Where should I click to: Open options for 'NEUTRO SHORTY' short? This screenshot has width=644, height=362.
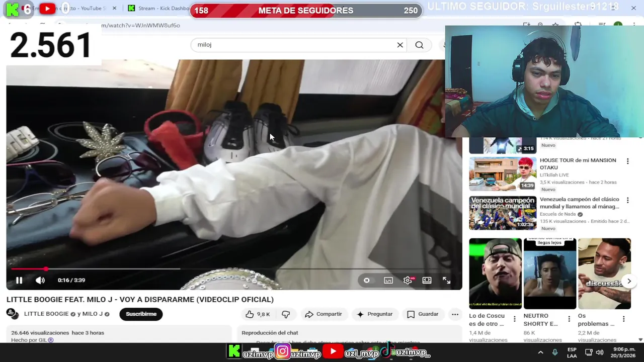(x=569, y=319)
